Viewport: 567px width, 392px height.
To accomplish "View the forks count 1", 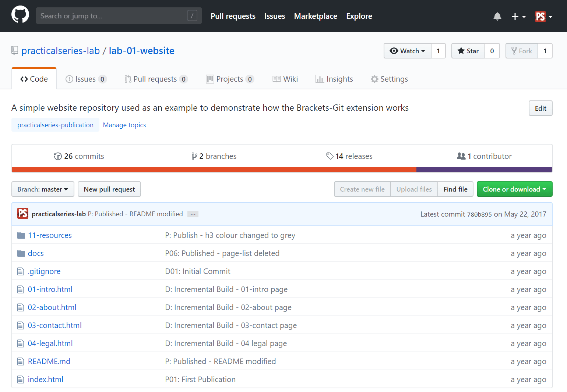I will coord(545,51).
